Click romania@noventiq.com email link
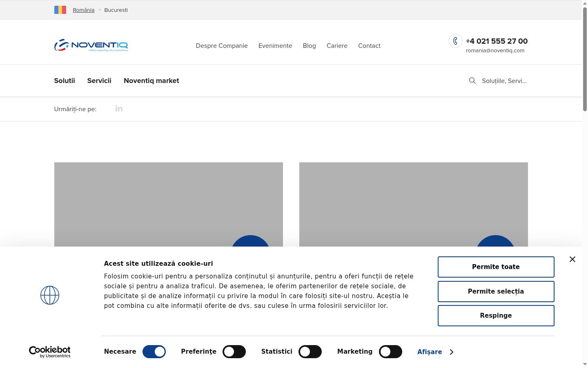Image resolution: width=588 pixels, height=368 pixels. 495,51
